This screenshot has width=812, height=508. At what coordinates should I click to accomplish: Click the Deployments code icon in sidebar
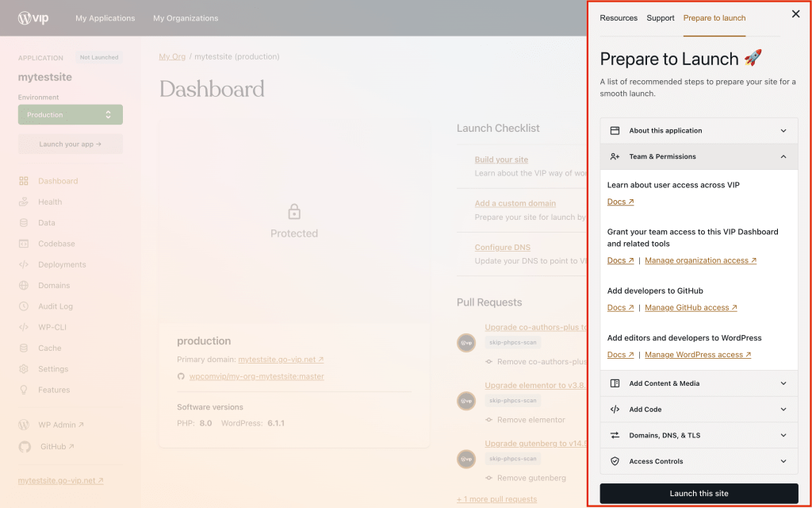click(23, 264)
